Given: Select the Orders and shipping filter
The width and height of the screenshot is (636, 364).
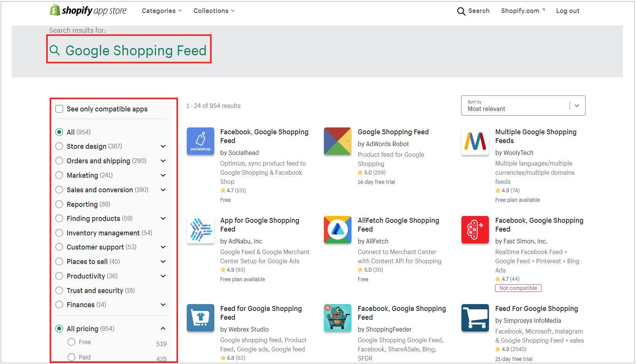Looking at the screenshot, I should click(x=59, y=161).
